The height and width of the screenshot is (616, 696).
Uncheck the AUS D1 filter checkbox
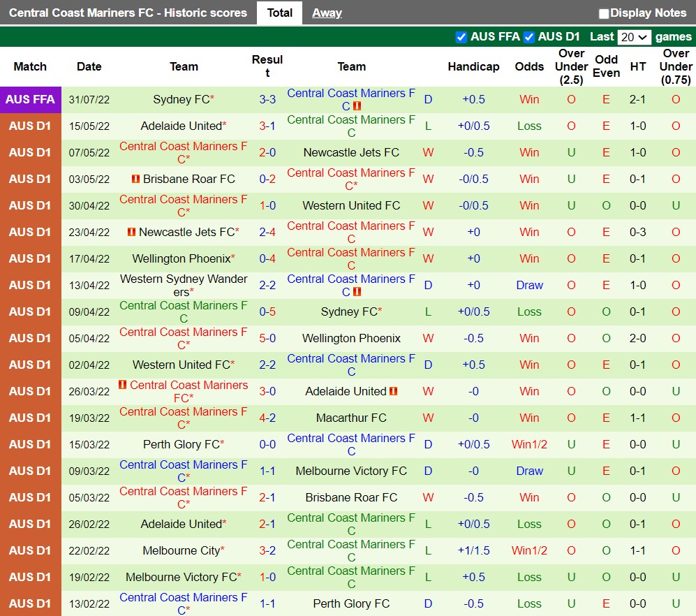[x=529, y=37]
